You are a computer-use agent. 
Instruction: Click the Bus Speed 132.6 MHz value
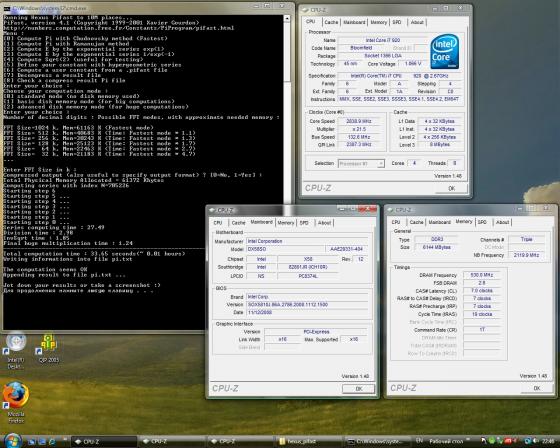(359, 137)
